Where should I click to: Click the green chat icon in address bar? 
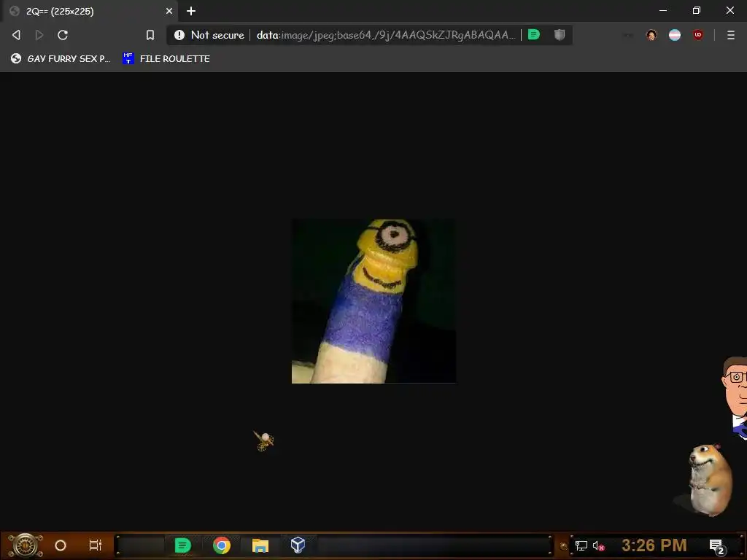click(x=534, y=34)
